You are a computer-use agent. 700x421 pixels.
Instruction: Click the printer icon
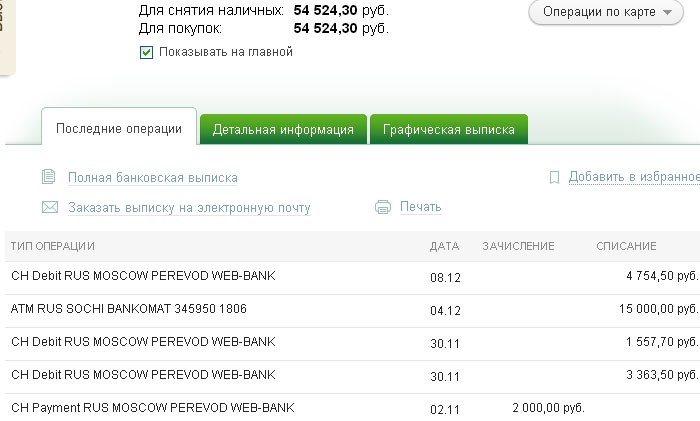click(382, 207)
